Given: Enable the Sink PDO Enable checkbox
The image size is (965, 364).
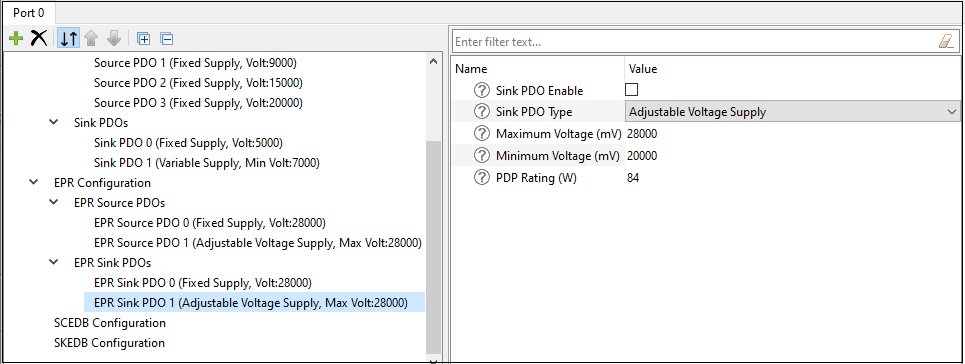Looking at the screenshot, I should click(631, 90).
